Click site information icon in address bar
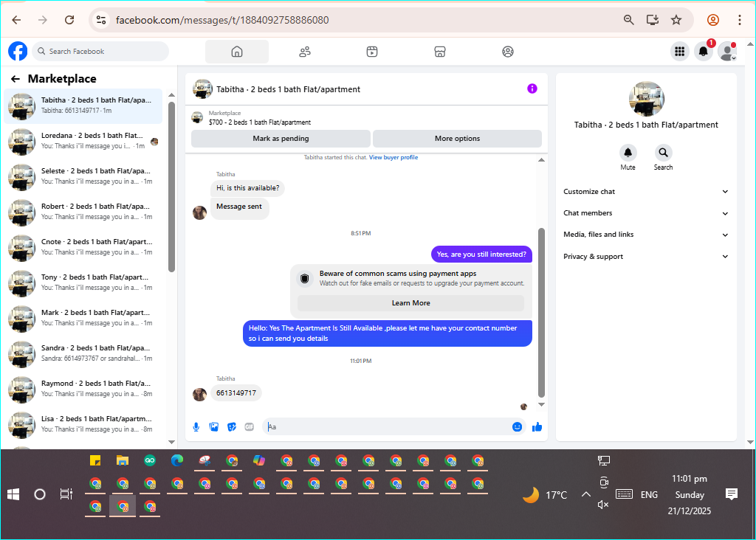The width and height of the screenshot is (756, 540). tap(101, 20)
